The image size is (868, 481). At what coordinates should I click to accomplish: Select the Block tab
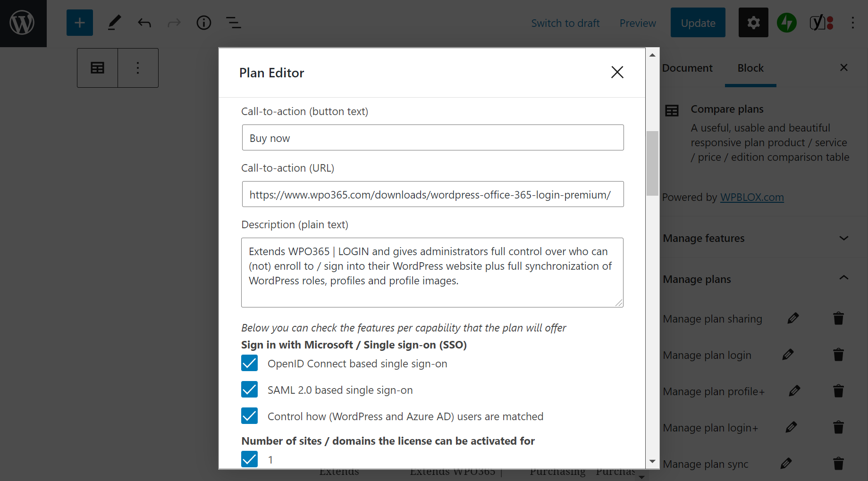pyautogui.click(x=750, y=68)
